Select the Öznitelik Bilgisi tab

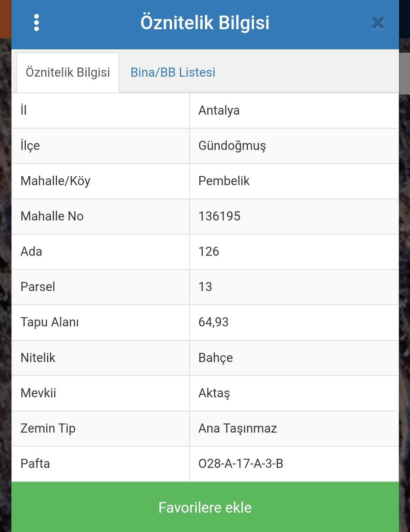(x=68, y=72)
